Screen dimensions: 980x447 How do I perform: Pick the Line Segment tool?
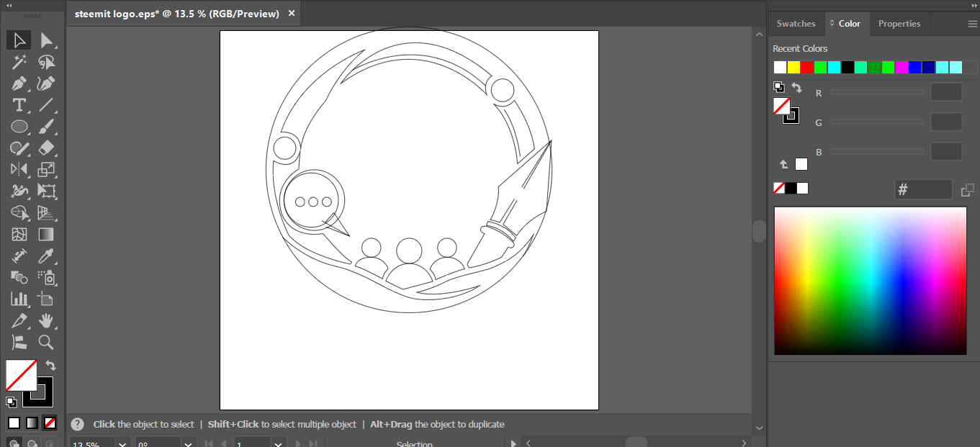click(x=47, y=105)
